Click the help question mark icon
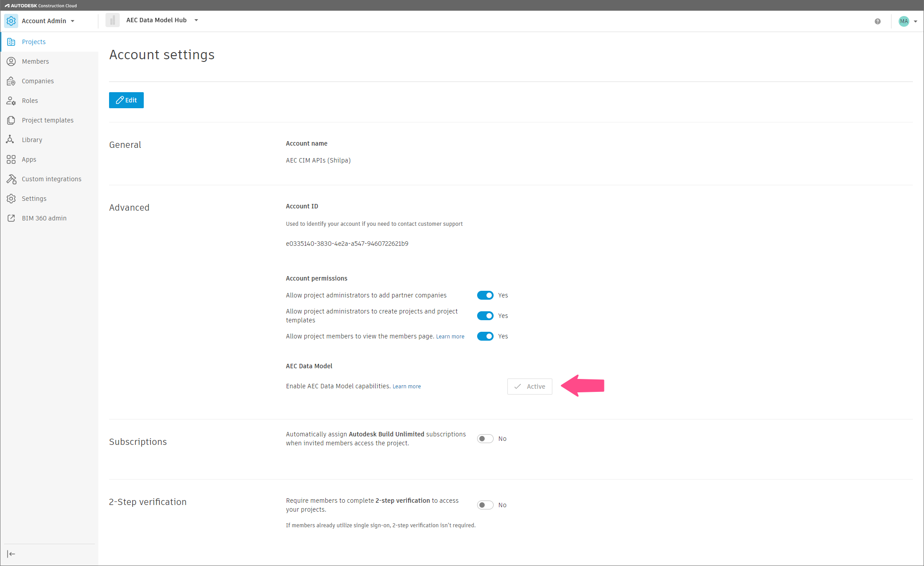This screenshot has width=924, height=566. point(877,21)
